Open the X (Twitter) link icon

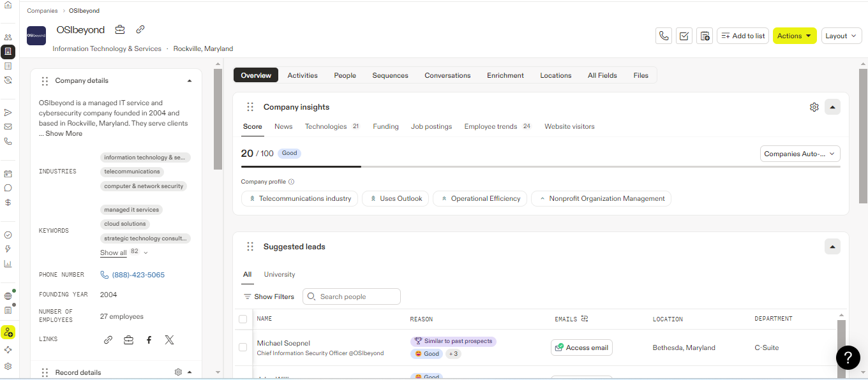pos(169,340)
